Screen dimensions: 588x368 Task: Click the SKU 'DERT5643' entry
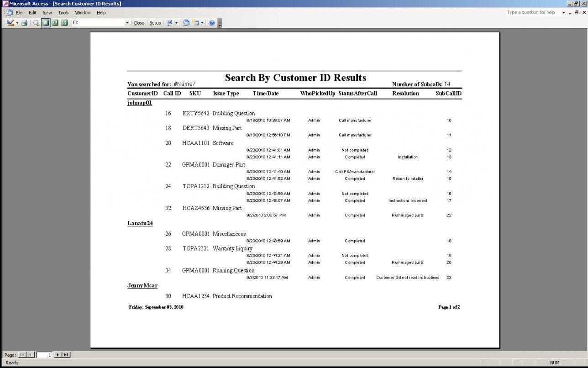196,128
